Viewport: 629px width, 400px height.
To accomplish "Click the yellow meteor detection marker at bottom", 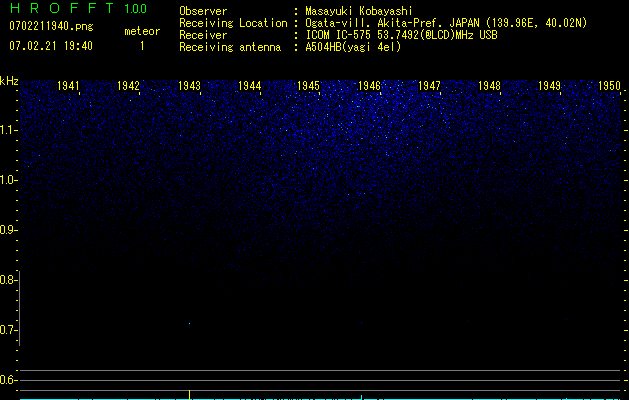I will (189, 394).
